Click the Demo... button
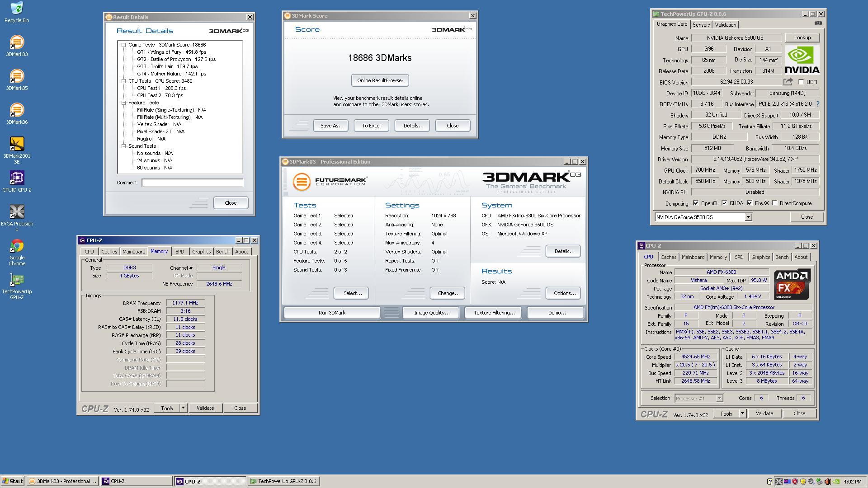This screenshot has height=488, width=868. click(557, 313)
